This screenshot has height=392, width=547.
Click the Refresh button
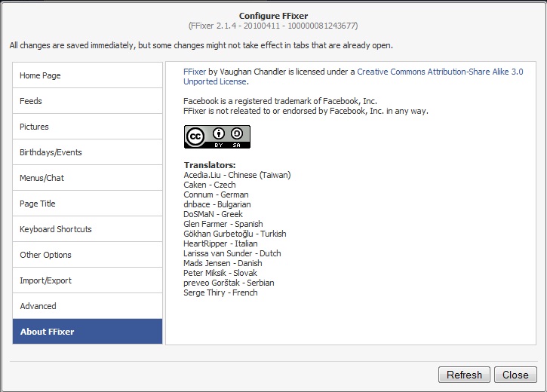(x=464, y=375)
